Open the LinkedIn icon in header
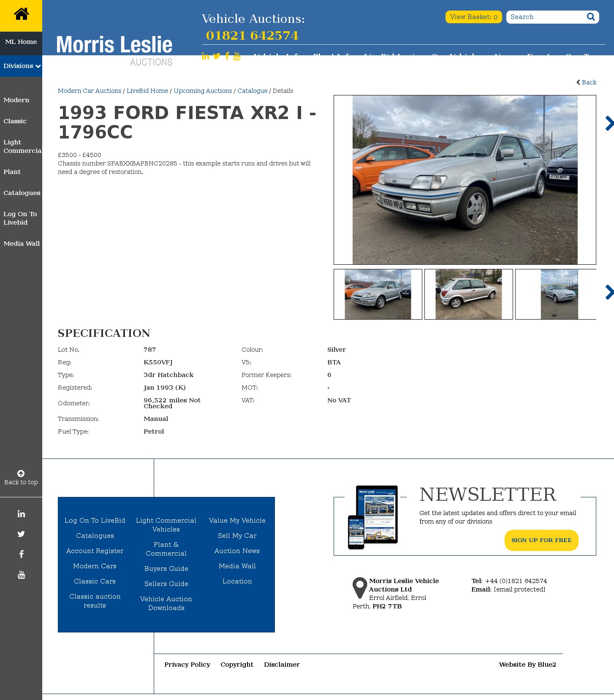 [x=205, y=56]
